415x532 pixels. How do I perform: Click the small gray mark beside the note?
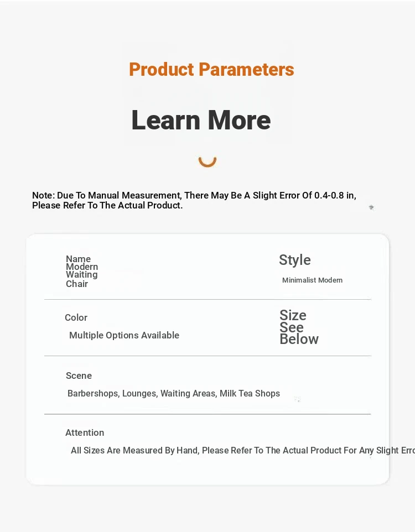[x=371, y=207]
